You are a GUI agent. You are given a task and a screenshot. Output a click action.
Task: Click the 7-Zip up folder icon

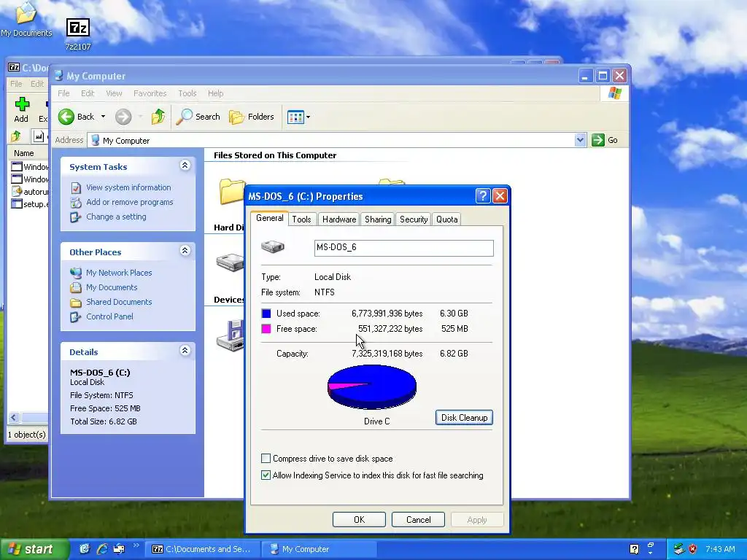(16, 136)
